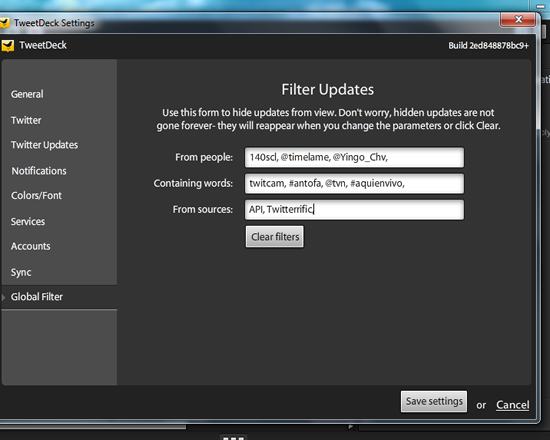Save settings with the Save settings button

(x=434, y=401)
